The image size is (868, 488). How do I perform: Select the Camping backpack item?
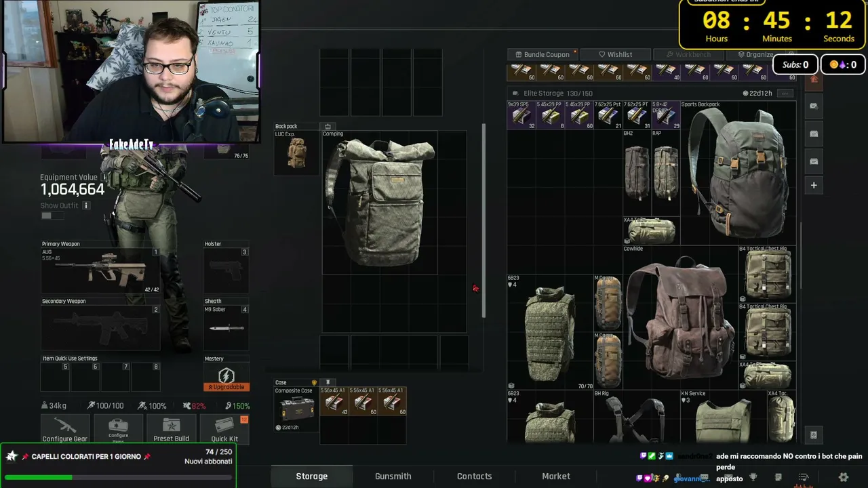(380, 202)
